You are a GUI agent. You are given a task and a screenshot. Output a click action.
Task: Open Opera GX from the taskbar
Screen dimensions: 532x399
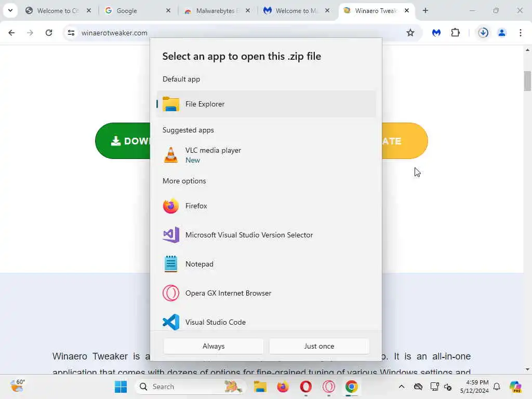328,387
